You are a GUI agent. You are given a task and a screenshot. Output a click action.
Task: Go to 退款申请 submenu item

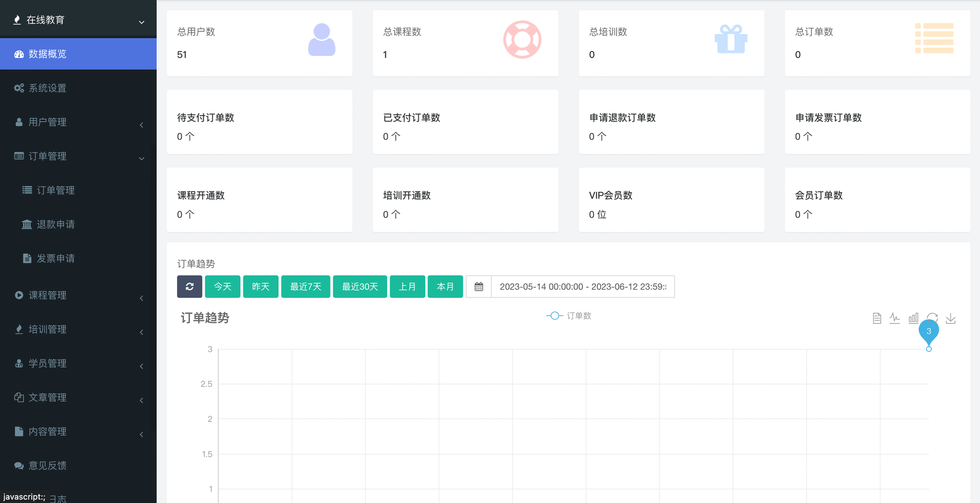(55, 225)
